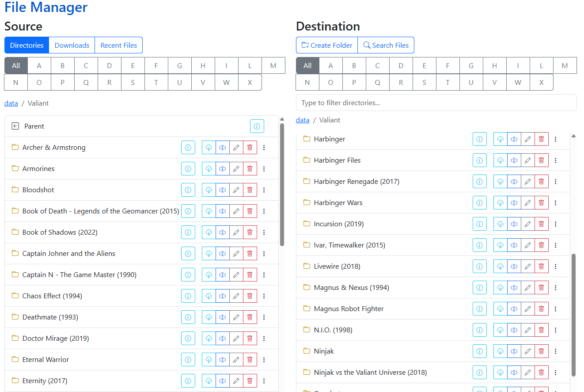Image resolution: width=584 pixels, height=392 pixels.
Task: View info for Harbinger Wars
Action: click(x=480, y=202)
